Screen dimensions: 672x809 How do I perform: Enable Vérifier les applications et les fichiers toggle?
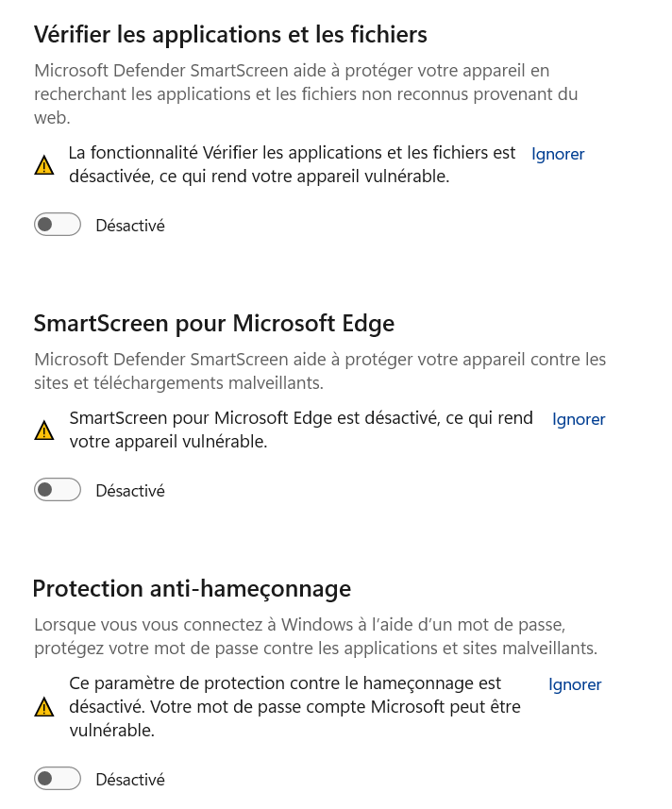[x=58, y=226]
